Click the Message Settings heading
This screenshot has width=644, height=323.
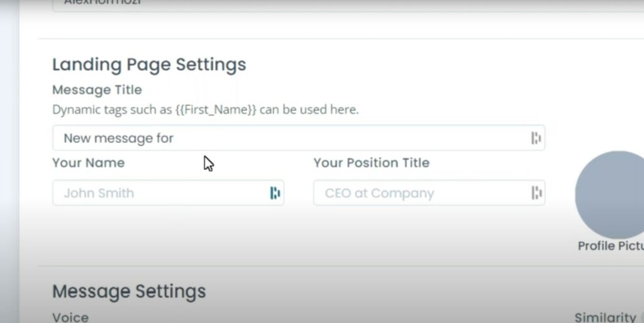coord(129,292)
